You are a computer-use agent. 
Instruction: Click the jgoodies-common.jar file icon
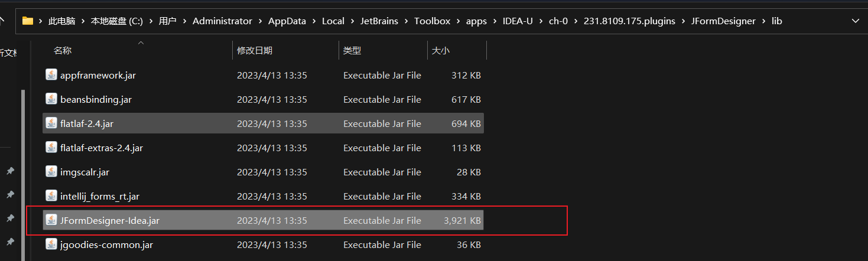point(51,244)
